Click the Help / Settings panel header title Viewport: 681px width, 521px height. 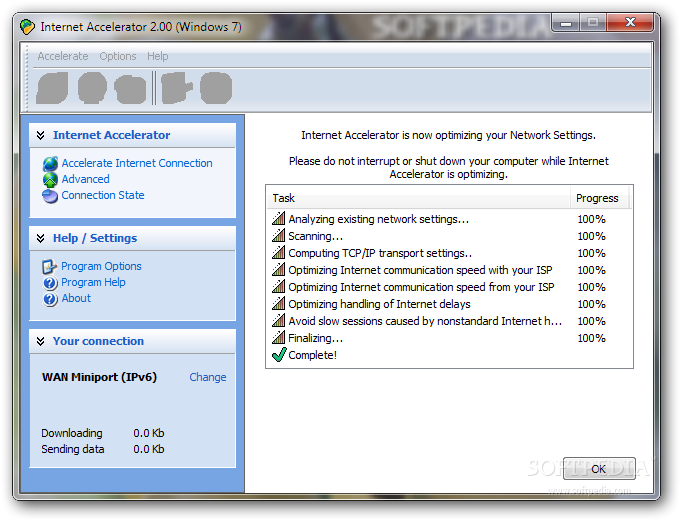pos(95,238)
